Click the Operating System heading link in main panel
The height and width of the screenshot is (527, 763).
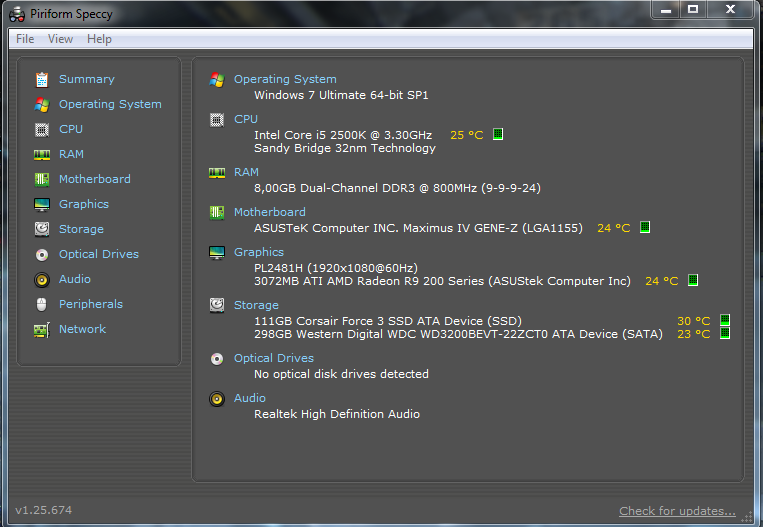coord(285,79)
